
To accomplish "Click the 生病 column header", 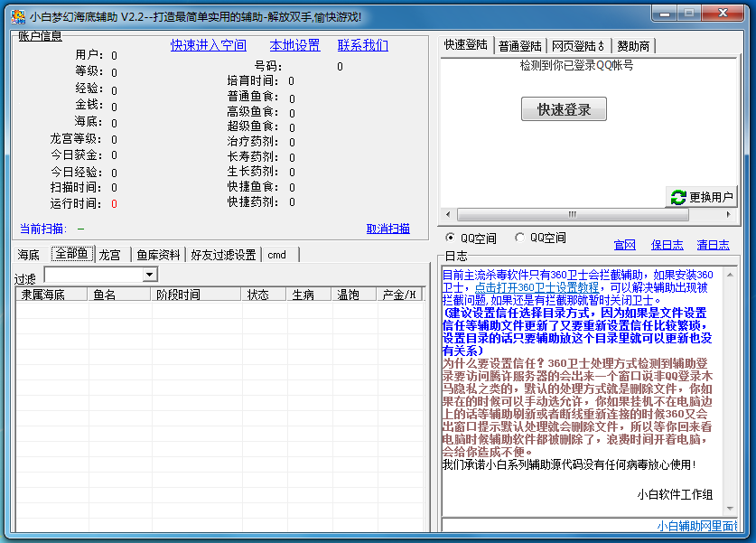I will click(308, 295).
